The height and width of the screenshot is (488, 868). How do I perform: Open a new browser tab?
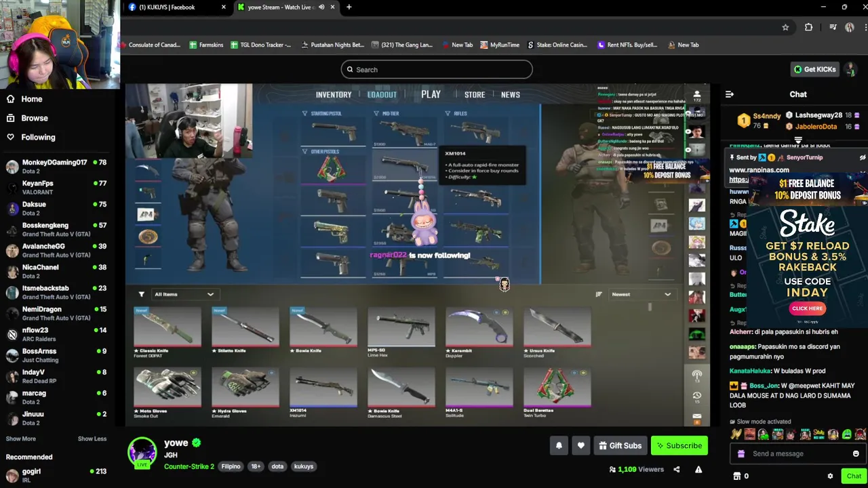pos(349,7)
